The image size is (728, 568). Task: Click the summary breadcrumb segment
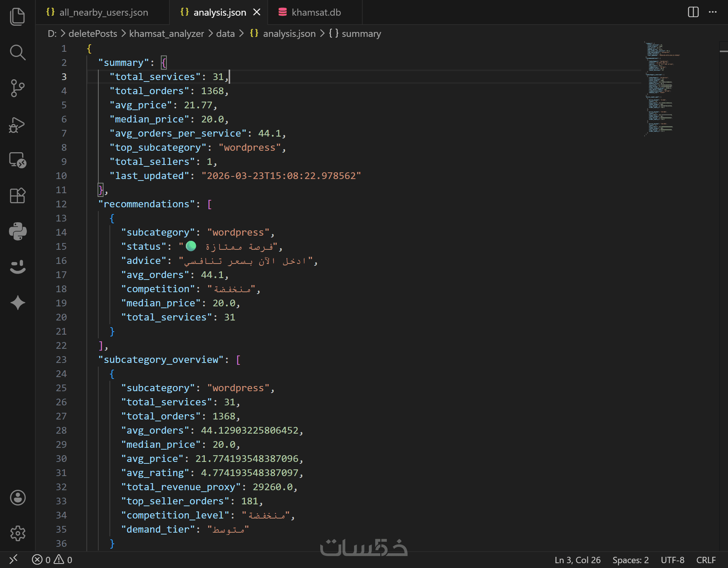coord(361,33)
